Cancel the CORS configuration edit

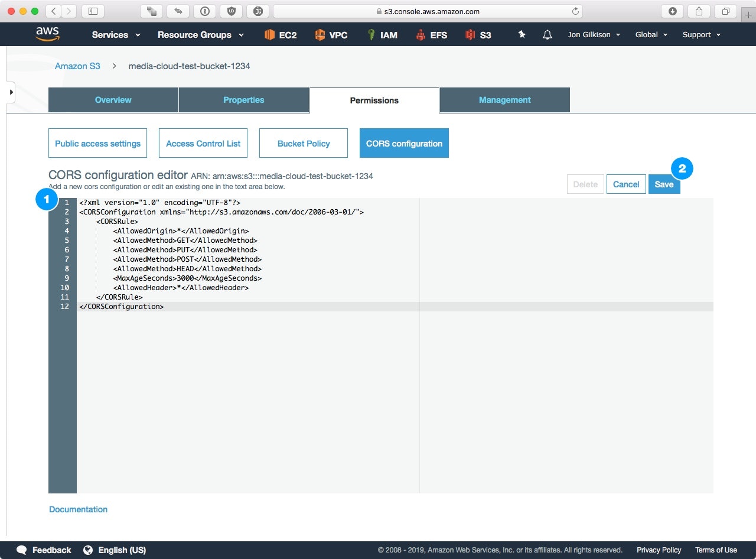click(x=626, y=184)
